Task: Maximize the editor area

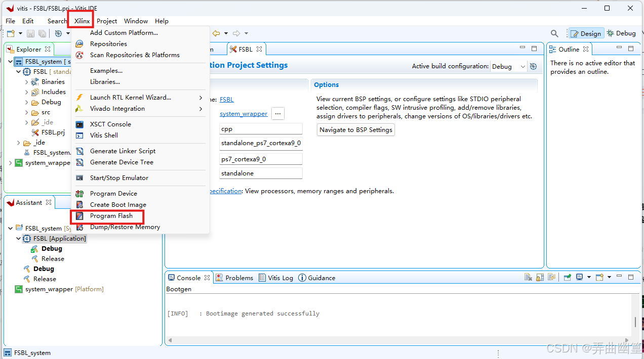Action: 534,49
